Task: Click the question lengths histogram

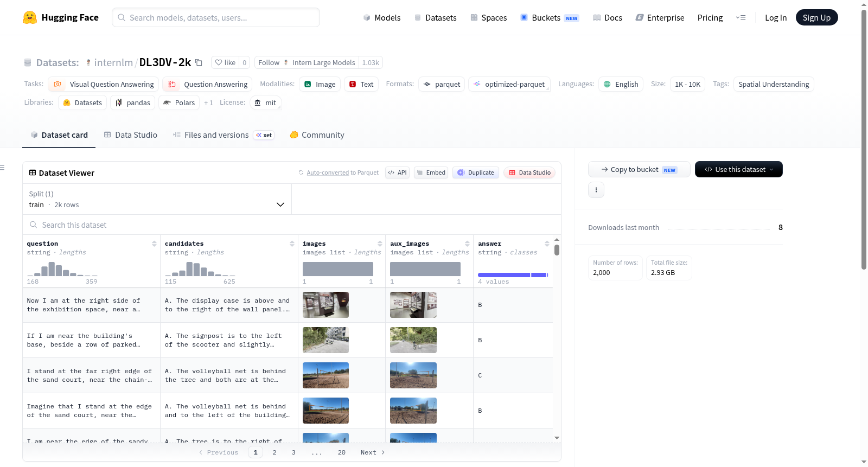Action: [62, 268]
